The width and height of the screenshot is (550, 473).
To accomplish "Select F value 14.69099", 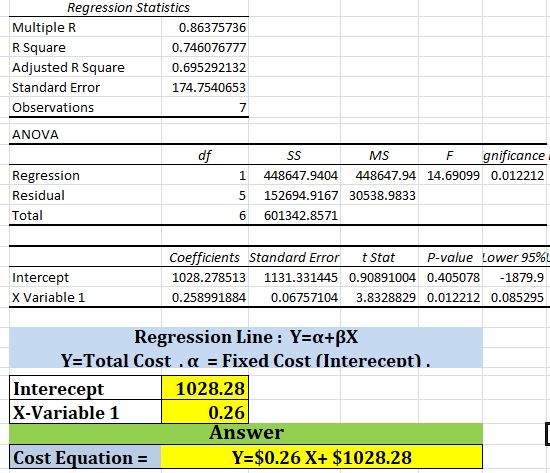I will point(450,175).
